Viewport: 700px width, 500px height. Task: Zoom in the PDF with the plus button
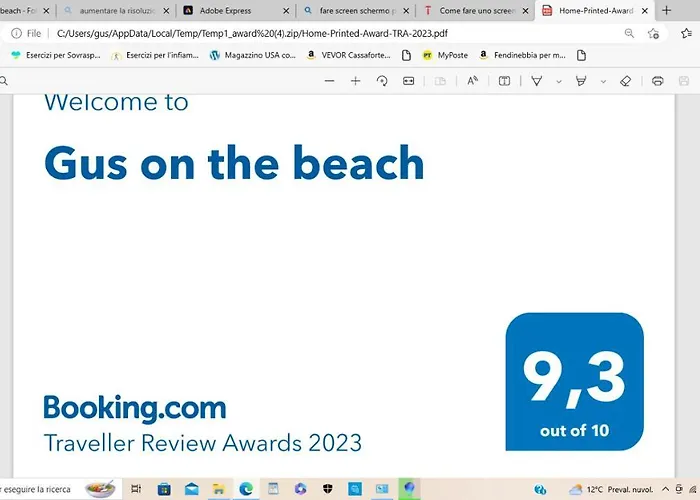[355, 81]
